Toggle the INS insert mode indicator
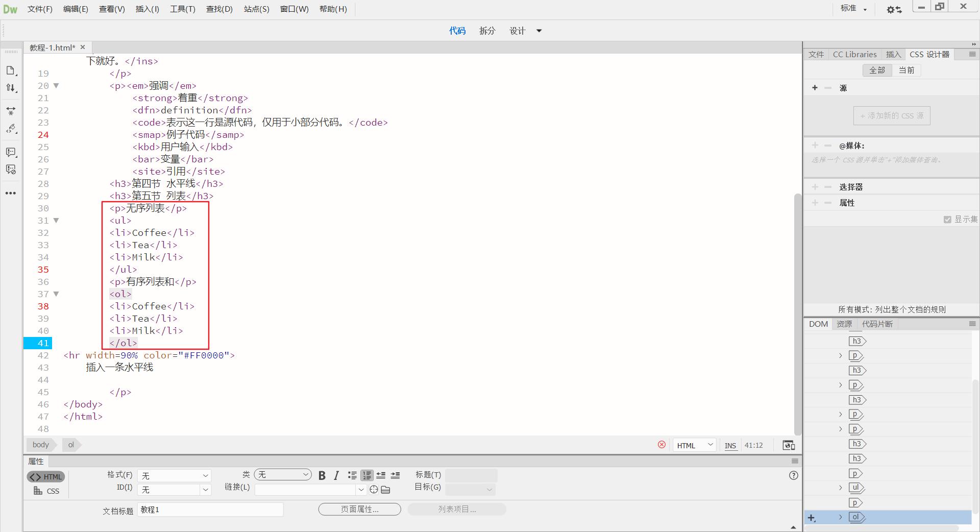Screen dimensions: 980x532 click(x=730, y=445)
